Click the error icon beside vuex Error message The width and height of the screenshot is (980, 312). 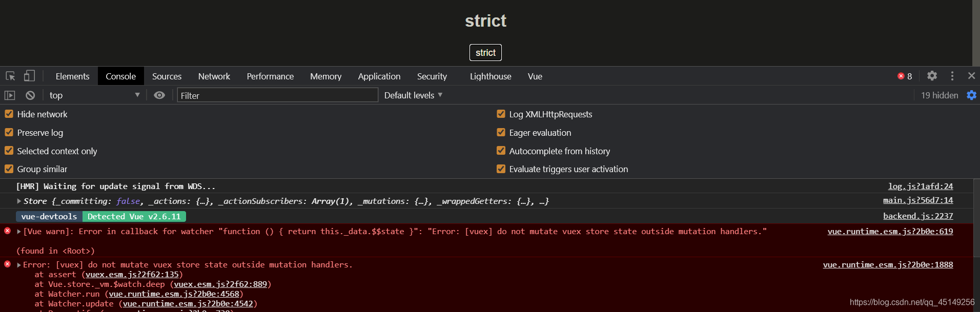coord(7,264)
